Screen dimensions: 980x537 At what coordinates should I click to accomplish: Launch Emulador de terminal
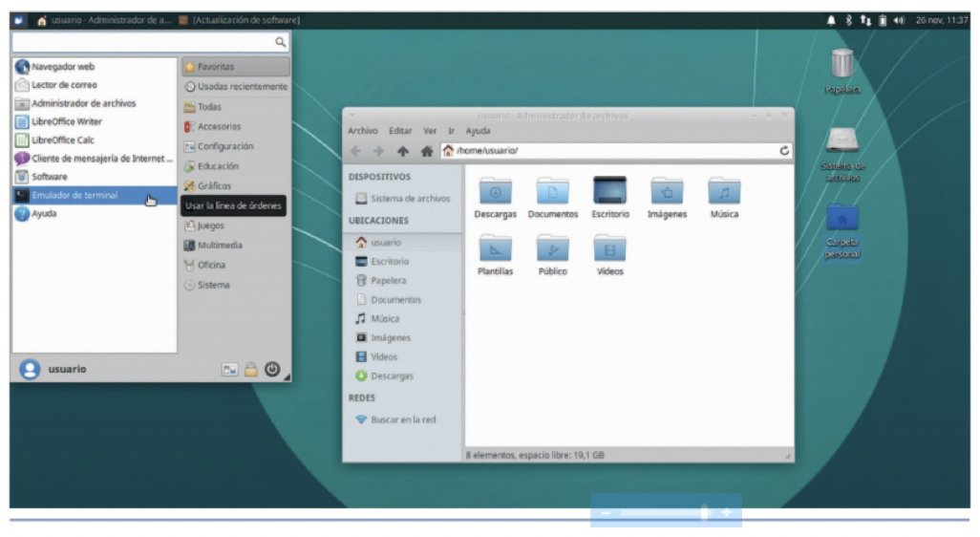94,195
